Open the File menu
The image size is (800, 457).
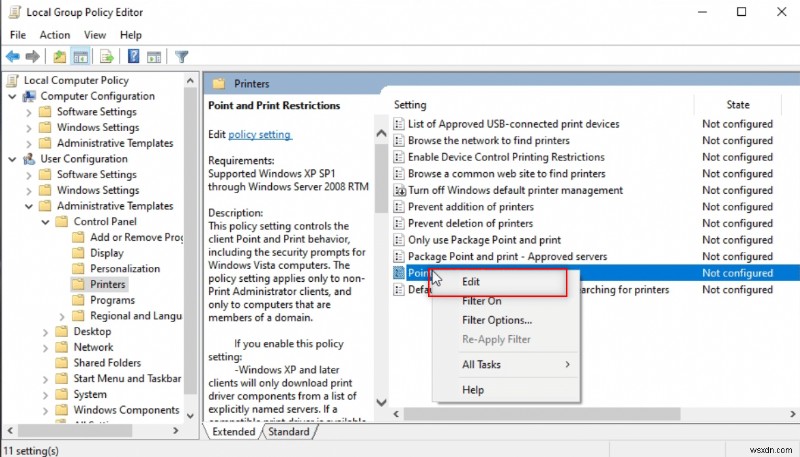click(x=18, y=35)
